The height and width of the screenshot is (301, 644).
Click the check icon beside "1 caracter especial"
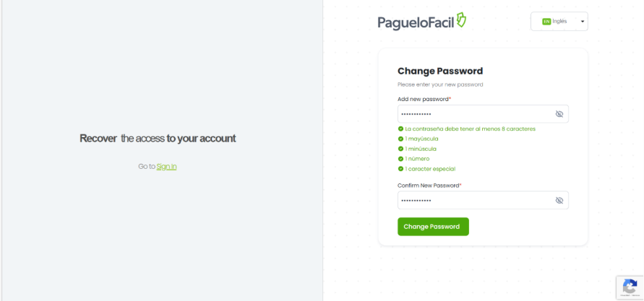400,169
